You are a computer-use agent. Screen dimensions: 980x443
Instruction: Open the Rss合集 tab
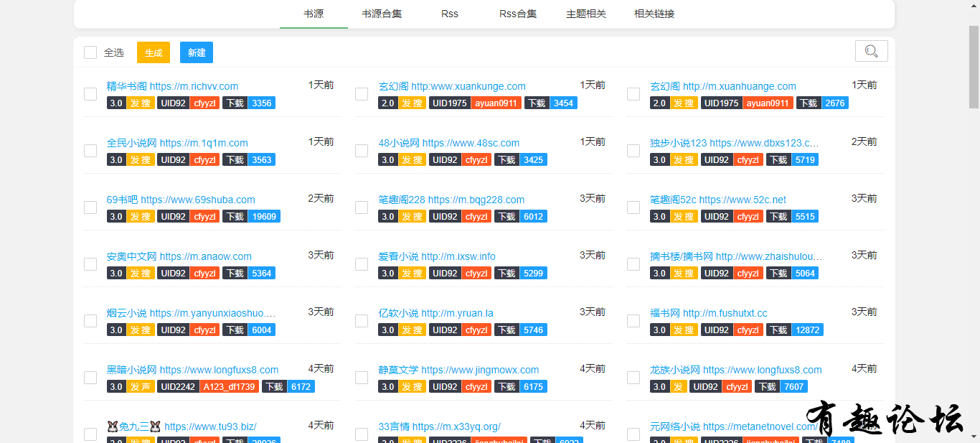click(x=518, y=14)
